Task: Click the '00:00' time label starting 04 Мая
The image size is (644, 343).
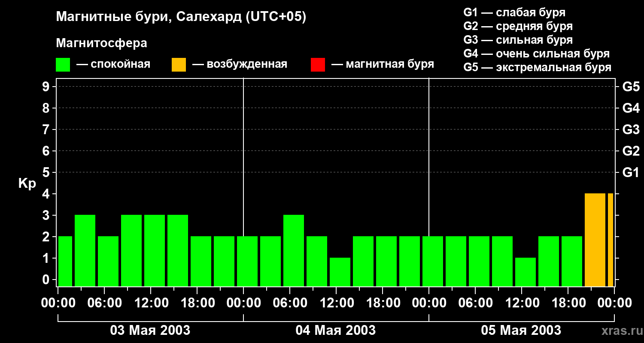Action: pyautogui.click(x=243, y=303)
